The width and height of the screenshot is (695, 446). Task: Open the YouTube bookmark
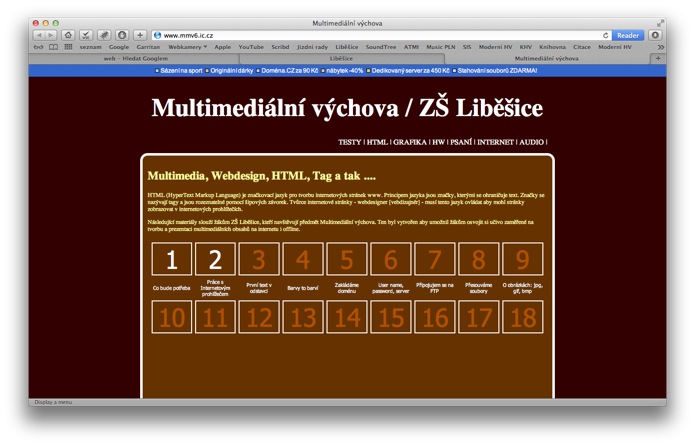coord(251,46)
